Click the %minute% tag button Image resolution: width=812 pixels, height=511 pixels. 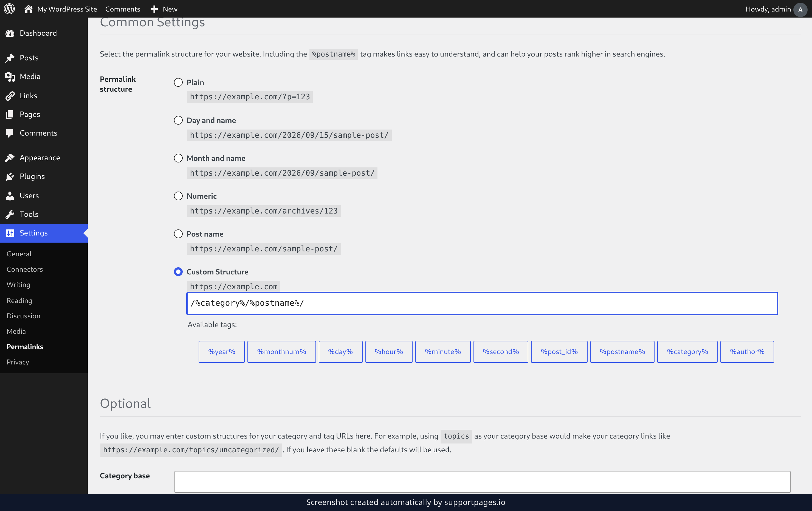click(443, 352)
